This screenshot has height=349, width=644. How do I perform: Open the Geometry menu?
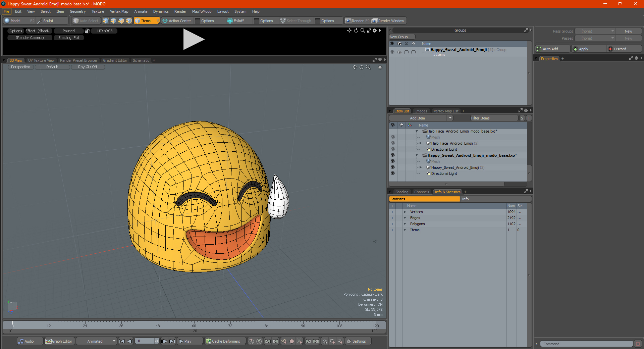pos(77,11)
